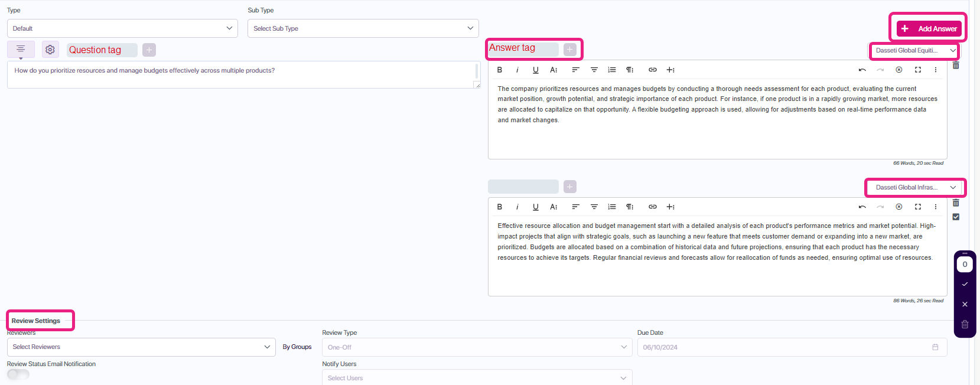Screen dimensions: 980x385
Task: Click the question text alignment icon button
Action: tap(21, 49)
